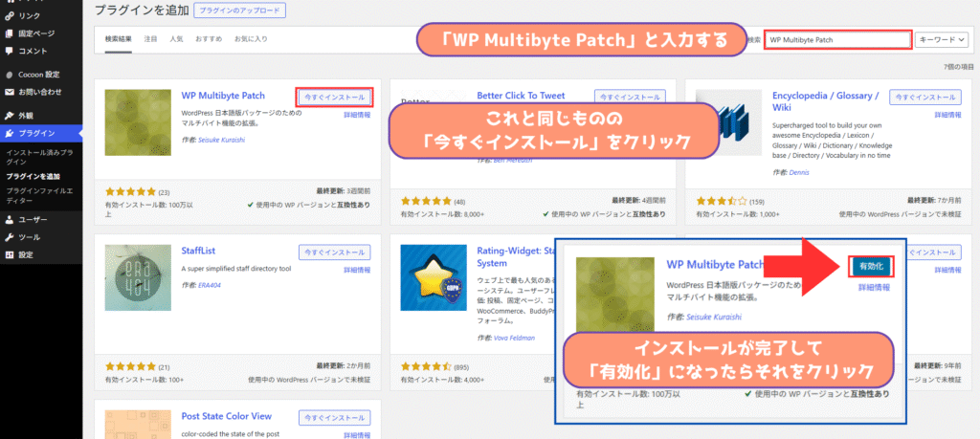Install Better Click To Tweet now
This screenshot has width=980, height=439.
click(x=630, y=98)
